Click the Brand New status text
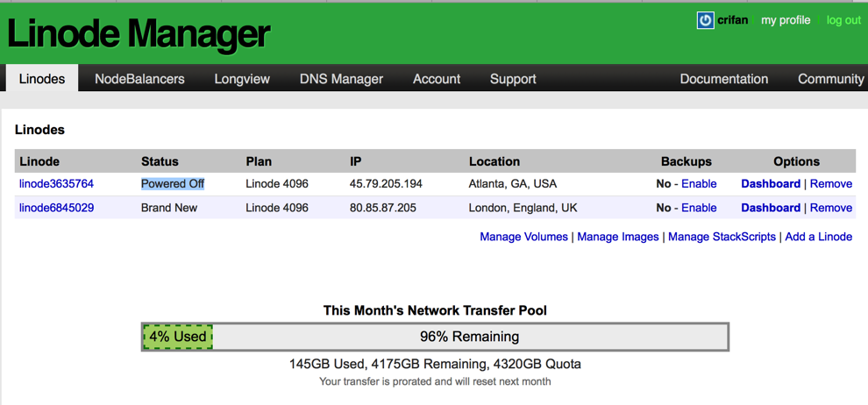 (169, 208)
